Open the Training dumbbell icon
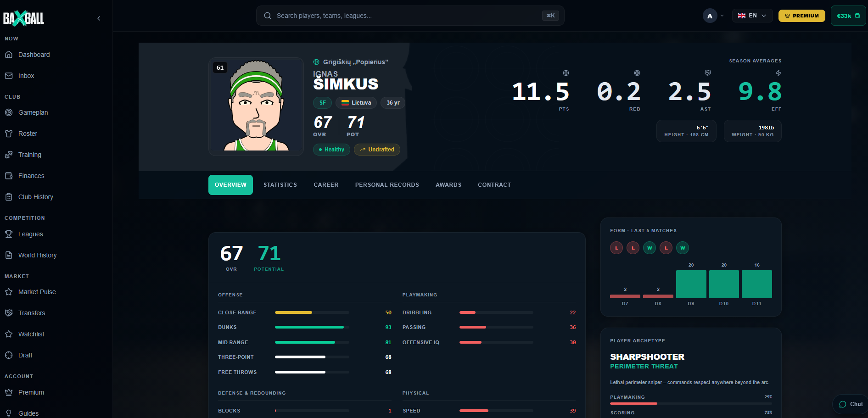Viewport: 868px width, 418px height. pyautogui.click(x=9, y=155)
